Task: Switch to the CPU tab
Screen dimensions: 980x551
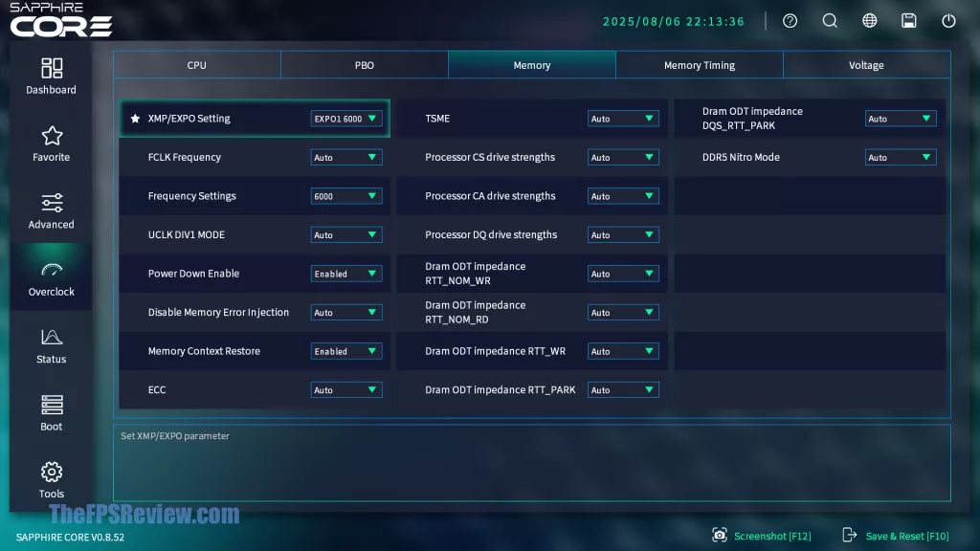Action: pyautogui.click(x=197, y=65)
